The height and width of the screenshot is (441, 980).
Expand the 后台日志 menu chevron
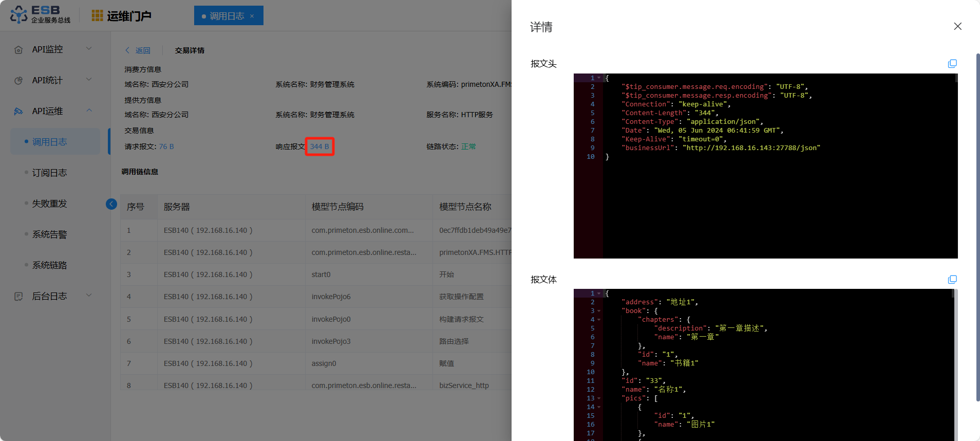point(89,296)
